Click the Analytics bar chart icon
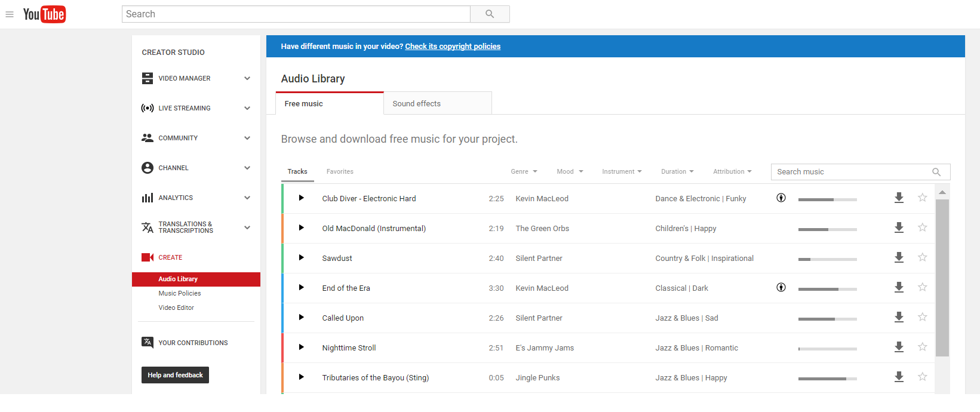 (148, 198)
